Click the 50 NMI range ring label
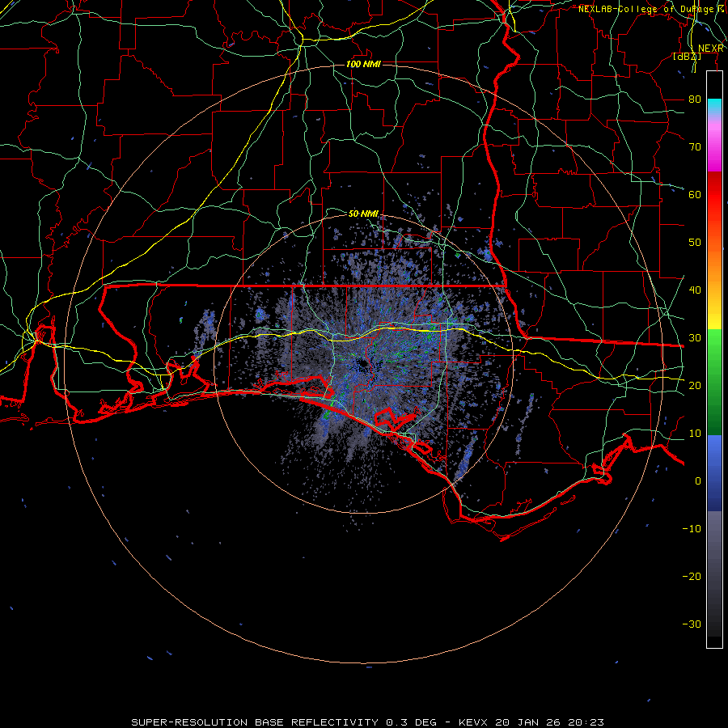Image resolution: width=728 pixels, height=728 pixels. 363,214
